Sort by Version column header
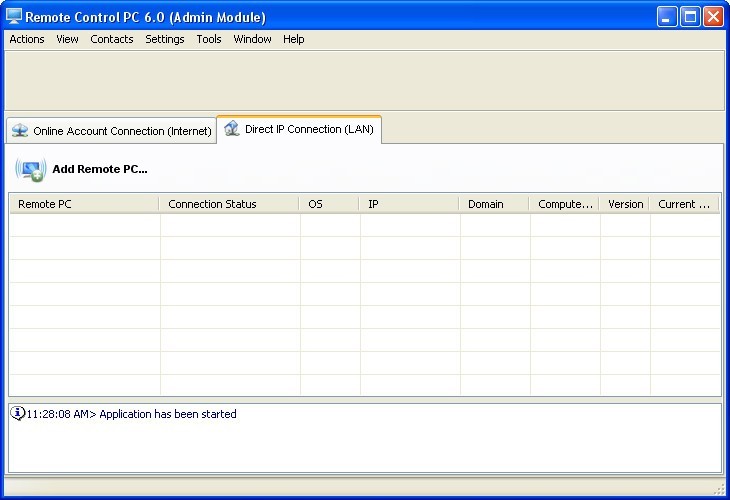The width and height of the screenshot is (730, 500). tap(624, 204)
